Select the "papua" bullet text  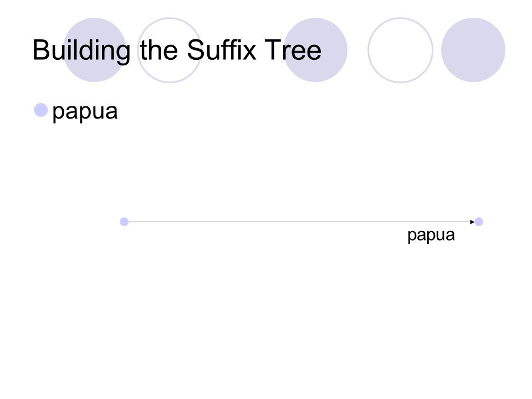point(85,112)
